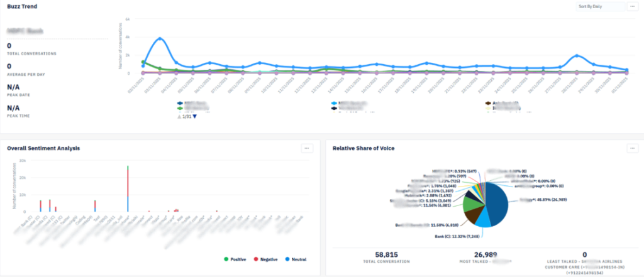Click the 58,815 total conversation figure

point(380,254)
